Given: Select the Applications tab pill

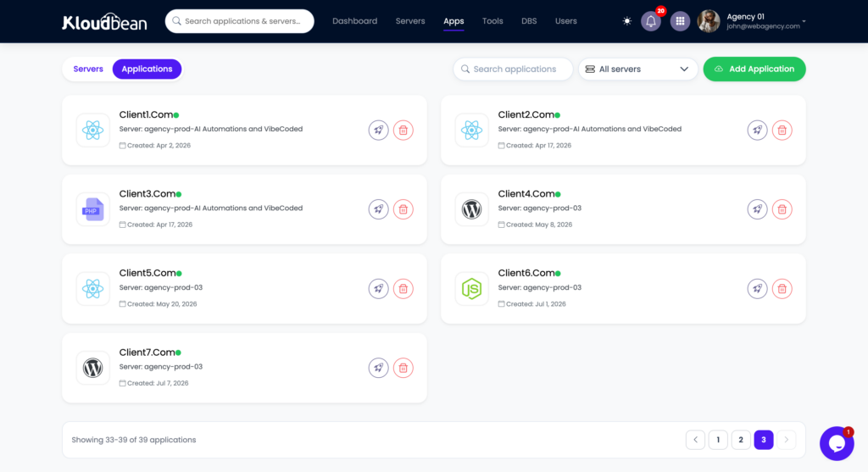Looking at the screenshot, I should point(147,69).
